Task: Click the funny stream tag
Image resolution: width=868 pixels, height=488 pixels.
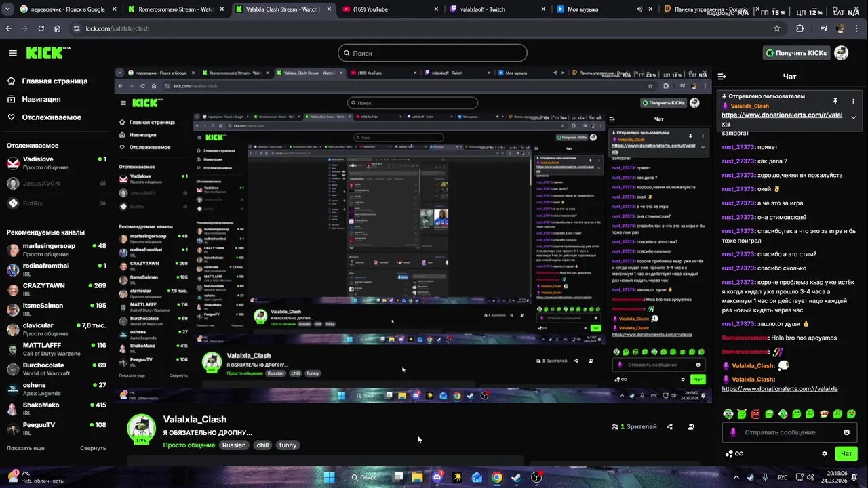Action: (x=288, y=445)
